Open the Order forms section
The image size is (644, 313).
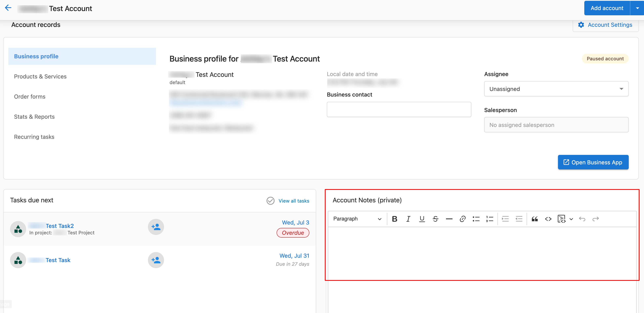point(30,97)
